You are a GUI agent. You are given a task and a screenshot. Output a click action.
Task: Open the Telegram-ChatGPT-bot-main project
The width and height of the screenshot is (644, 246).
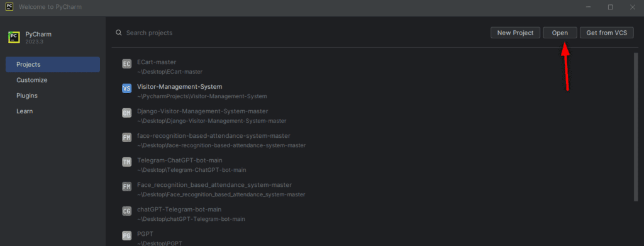tap(180, 160)
